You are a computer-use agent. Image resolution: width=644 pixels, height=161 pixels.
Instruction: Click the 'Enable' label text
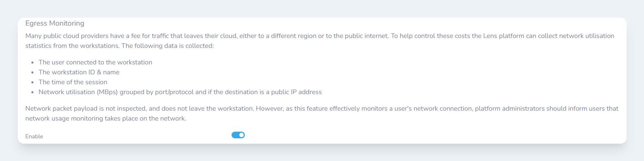pyautogui.click(x=34, y=136)
